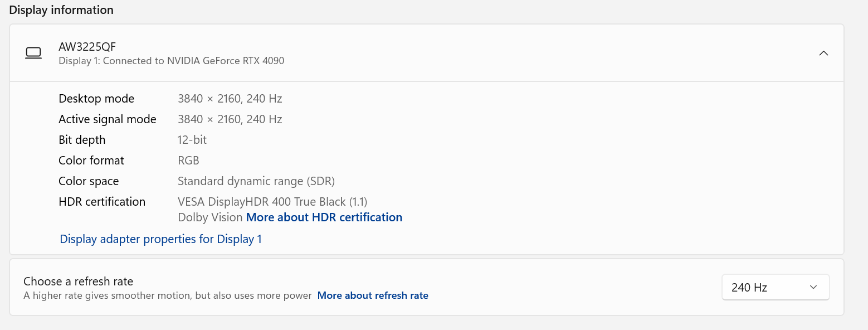
Task: Click the Desktop mode label
Action: tap(96, 99)
